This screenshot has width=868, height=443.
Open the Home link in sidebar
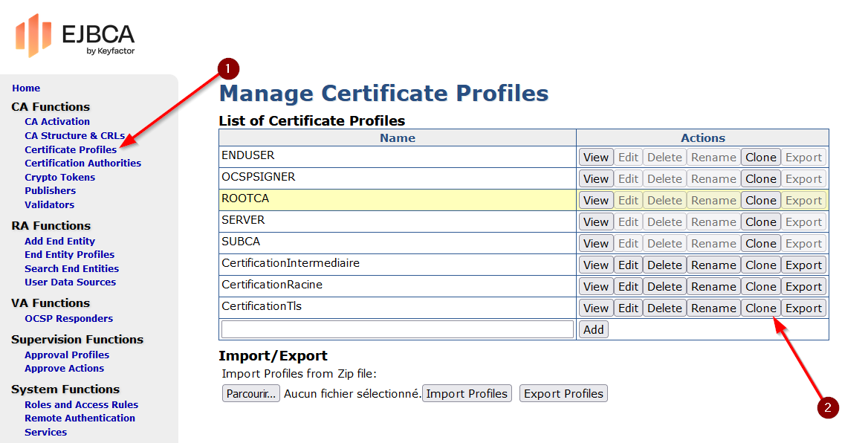26,88
